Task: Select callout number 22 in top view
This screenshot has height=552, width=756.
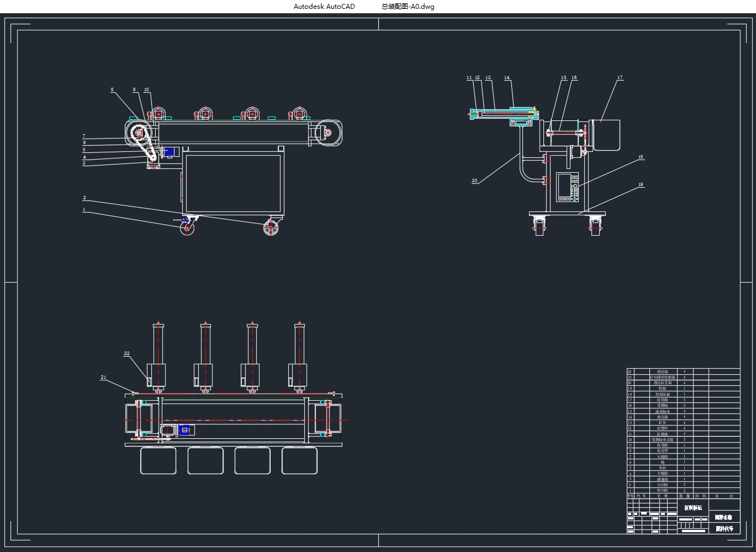Action: pyautogui.click(x=126, y=353)
